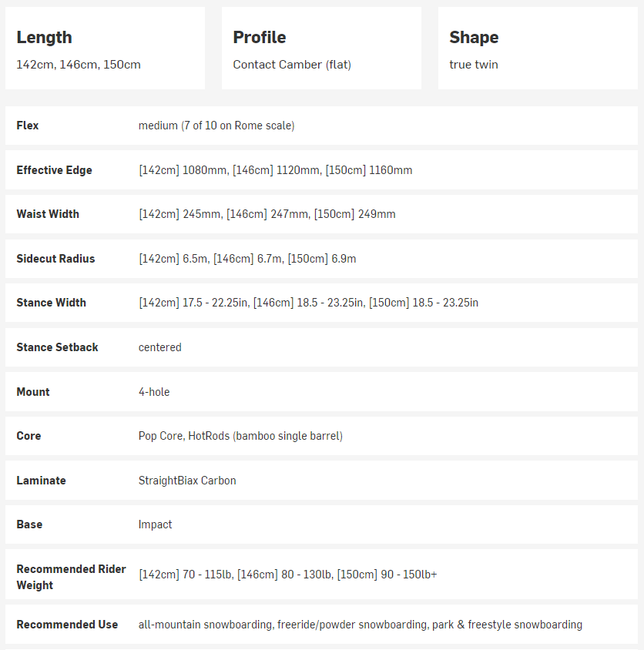This screenshot has width=644, height=650.
Task: Click 'Pop Core, HotRods (bamboo single barrel)' text
Action: click(240, 436)
